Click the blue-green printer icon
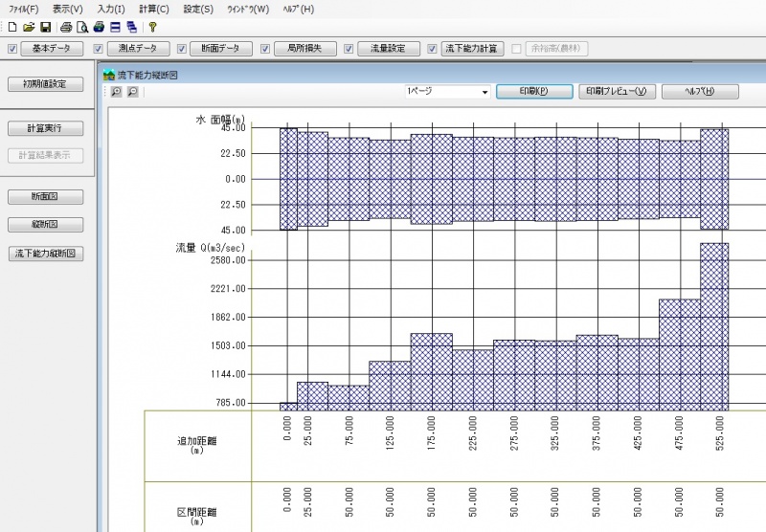The width and height of the screenshot is (766, 532). [x=99, y=28]
